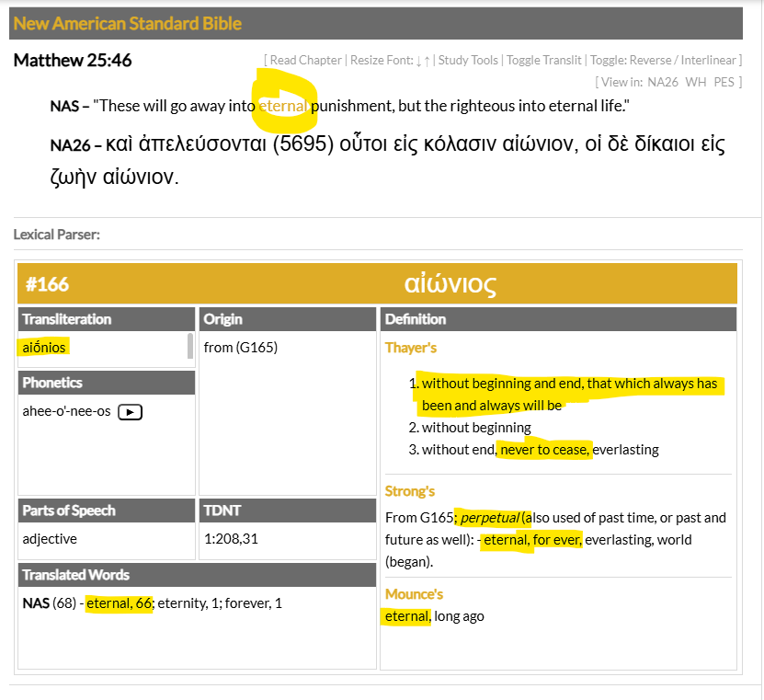The height and width of the screenshot is (700, 764).
Task: Toggle Interlinear view
Action: (709, 61)
